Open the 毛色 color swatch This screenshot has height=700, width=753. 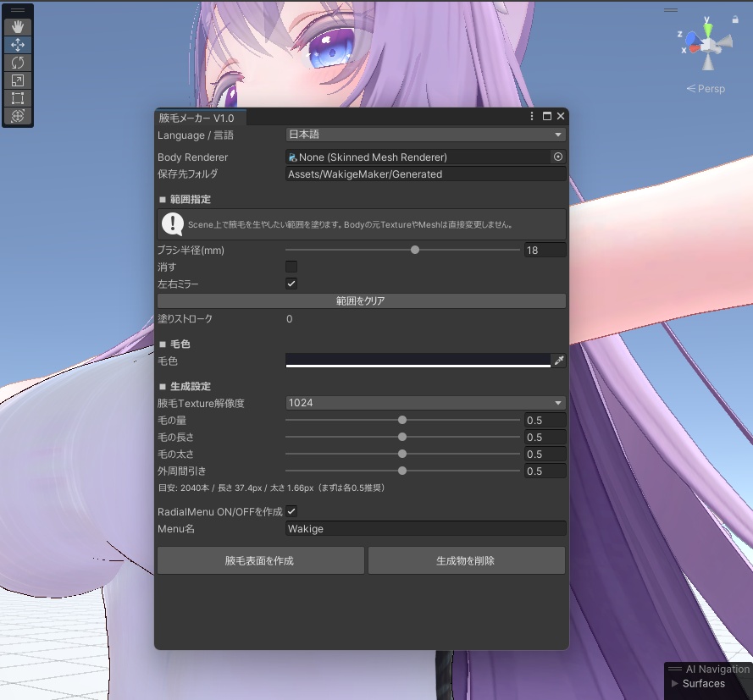click(x=418, y=361)
